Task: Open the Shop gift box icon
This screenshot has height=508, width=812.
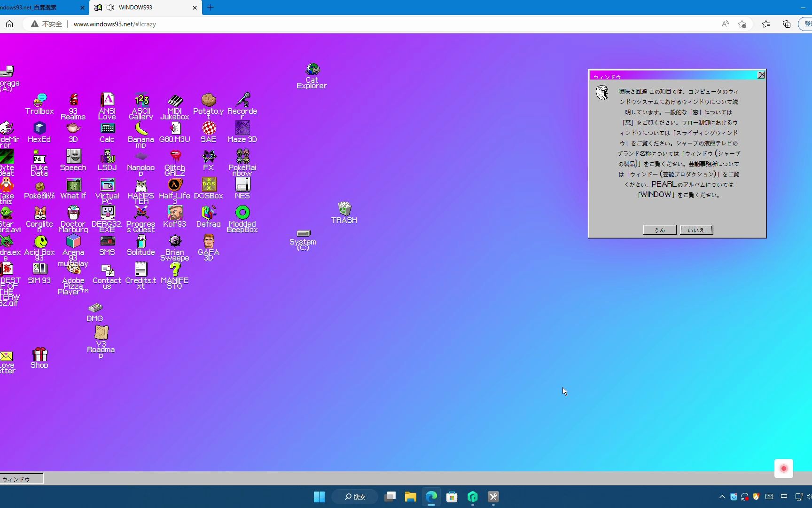Action: pos(39,357)
